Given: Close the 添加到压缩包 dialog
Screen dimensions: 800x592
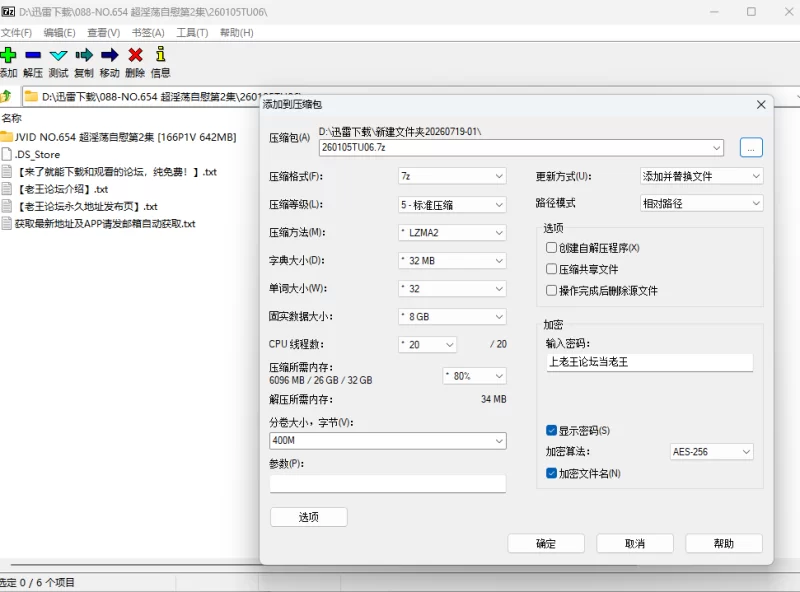Looking at the screenshot, I should coord(761,105).
